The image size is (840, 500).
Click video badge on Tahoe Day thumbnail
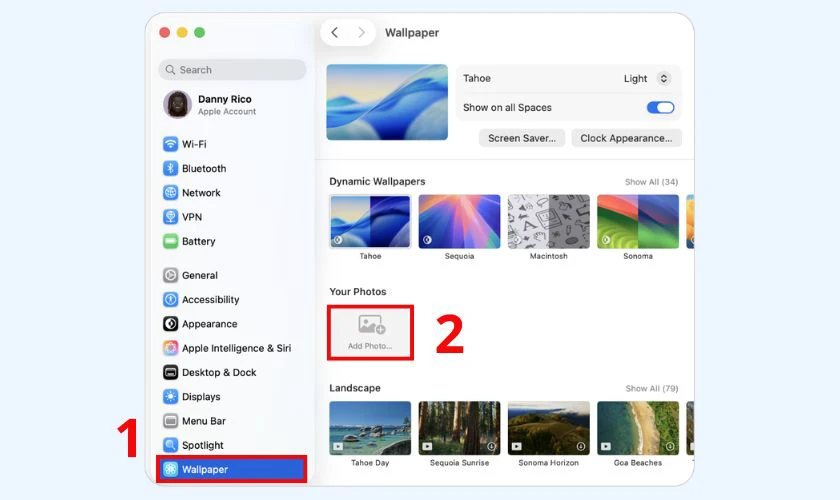338,446
